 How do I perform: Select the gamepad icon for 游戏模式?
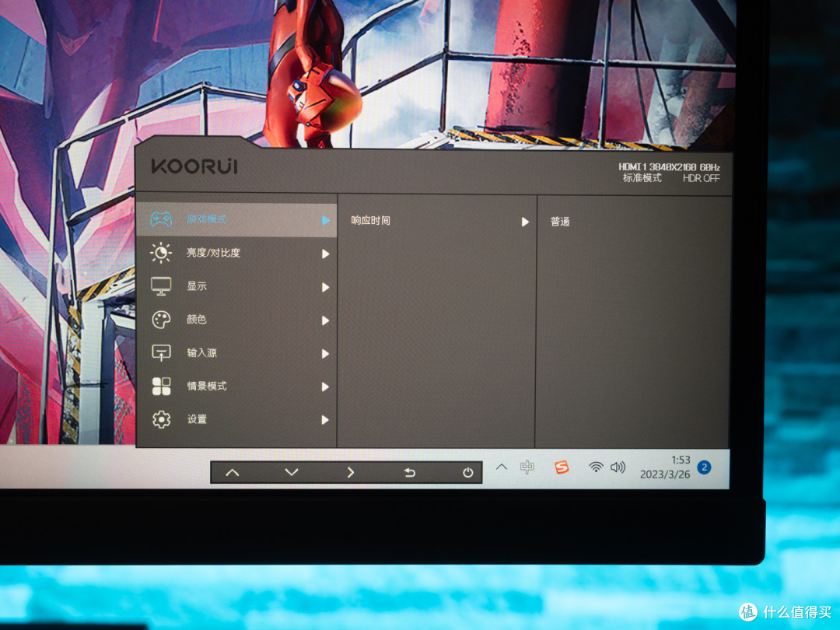[x=161, y=219]
